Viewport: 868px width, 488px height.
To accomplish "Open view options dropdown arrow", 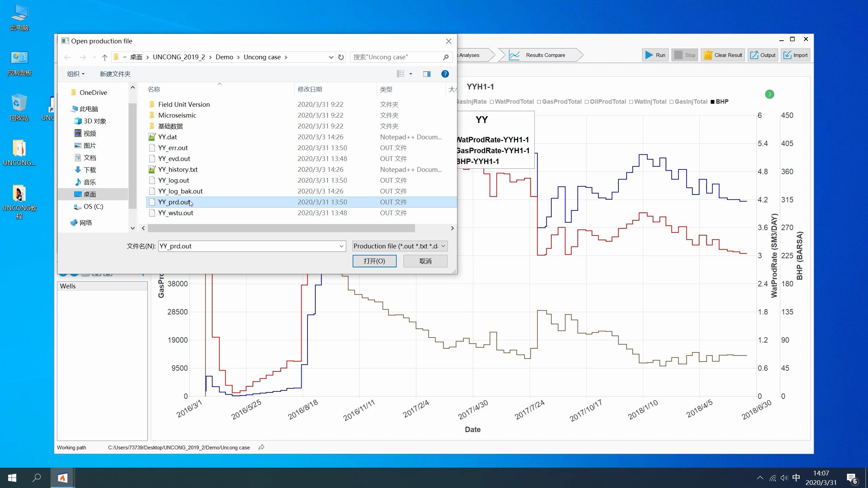I will pyautogui.click(x=411, y=74).
